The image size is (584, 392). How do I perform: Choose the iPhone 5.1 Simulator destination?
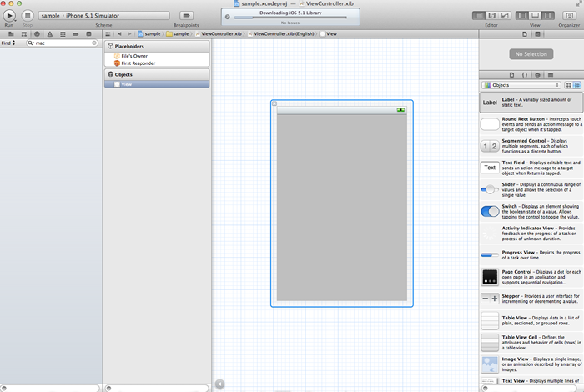point(93,16)
